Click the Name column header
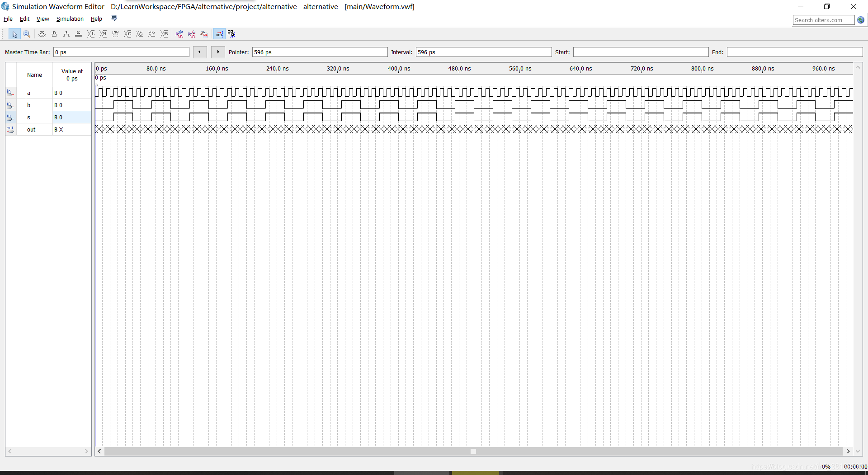 point(34,75)
